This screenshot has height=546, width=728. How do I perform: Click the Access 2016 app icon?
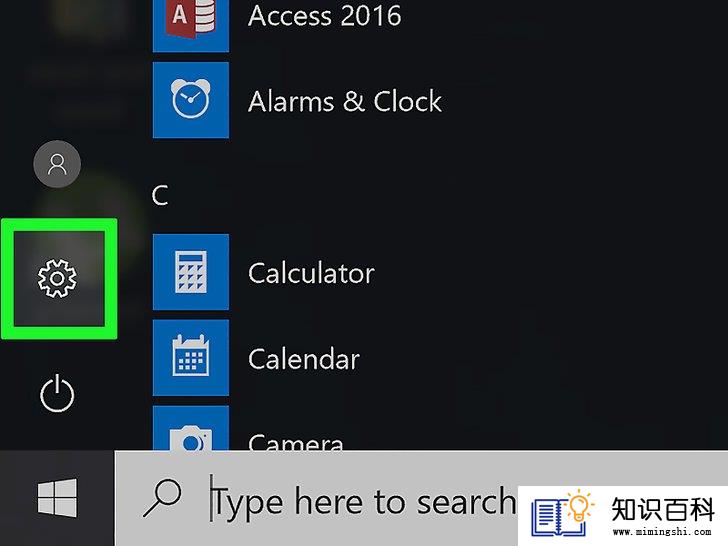191,23
